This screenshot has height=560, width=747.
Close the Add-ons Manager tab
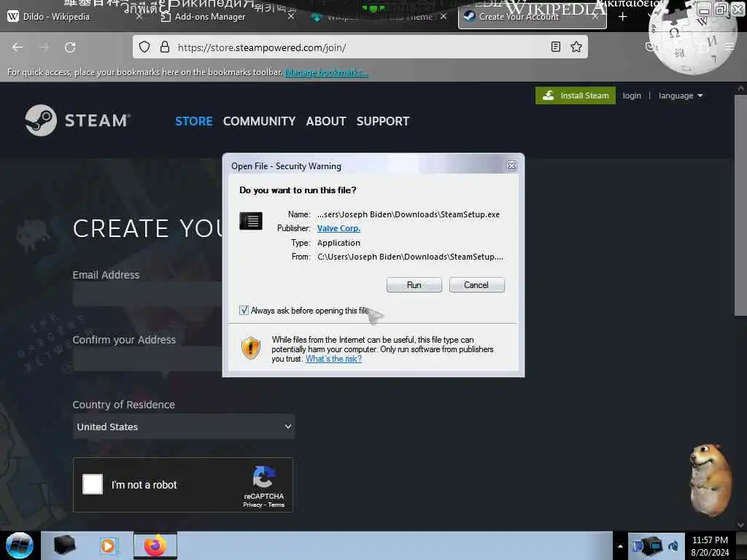point(291,16)
